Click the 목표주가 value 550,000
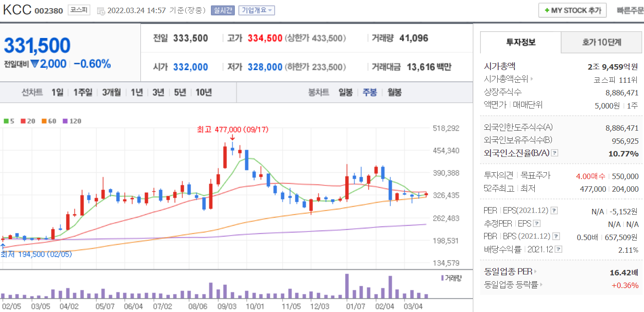 pos(625,176)
